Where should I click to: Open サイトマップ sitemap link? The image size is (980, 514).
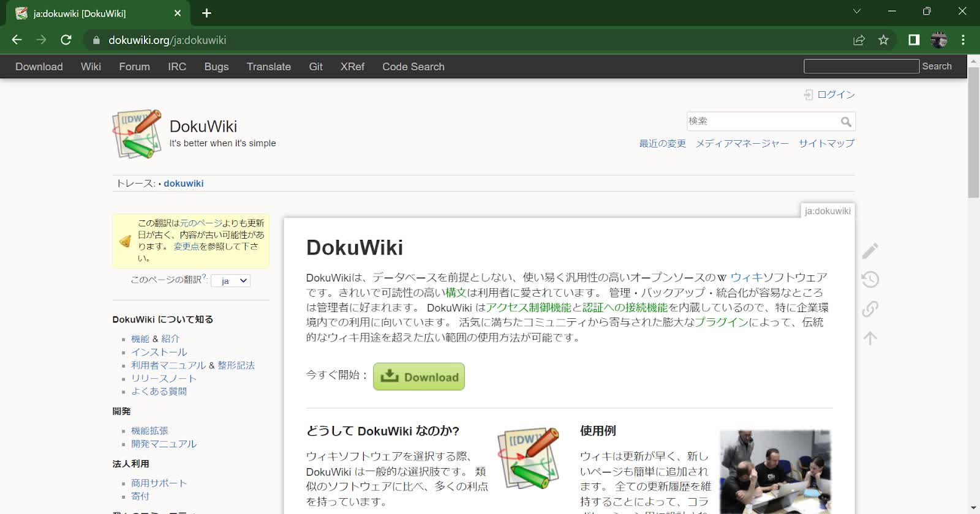click(x=826, y=143)
